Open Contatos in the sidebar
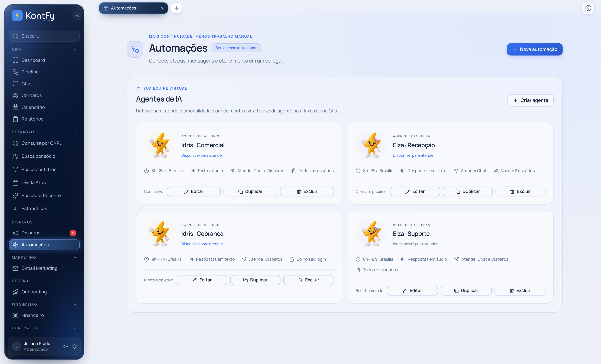601x364 pixels. [x=44, y=95]
